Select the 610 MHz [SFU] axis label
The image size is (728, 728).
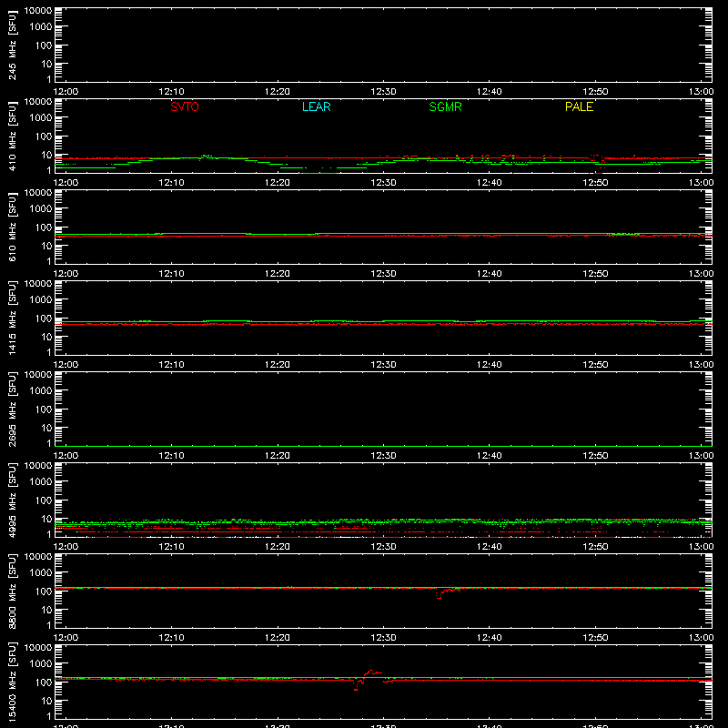pos(13,227)
